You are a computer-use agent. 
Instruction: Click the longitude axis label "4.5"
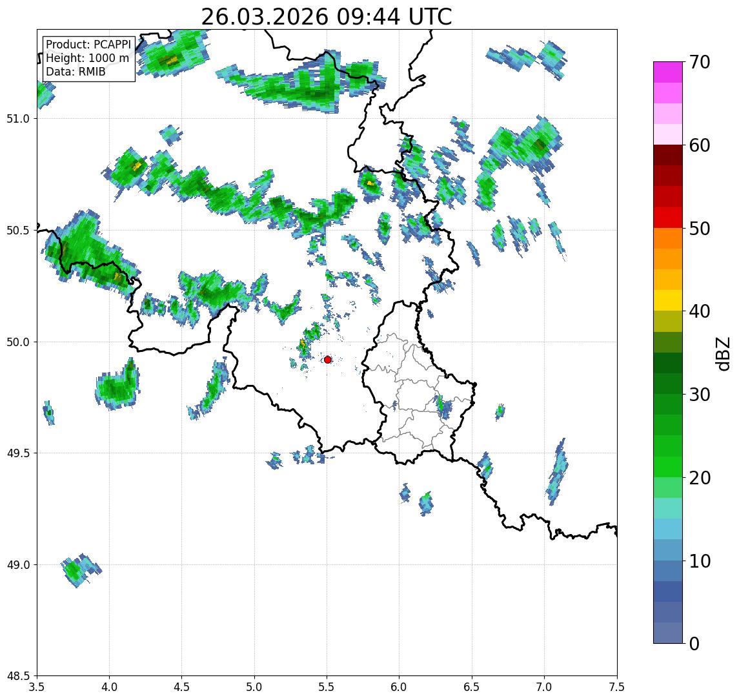pos(182,687)
